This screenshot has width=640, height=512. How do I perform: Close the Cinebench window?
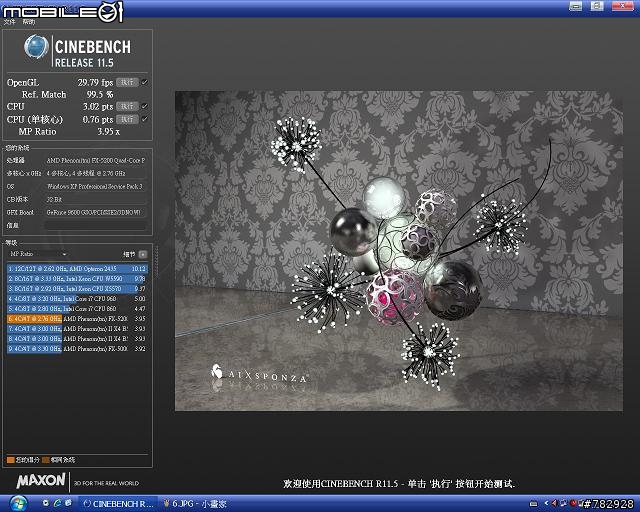click(622, 6)
